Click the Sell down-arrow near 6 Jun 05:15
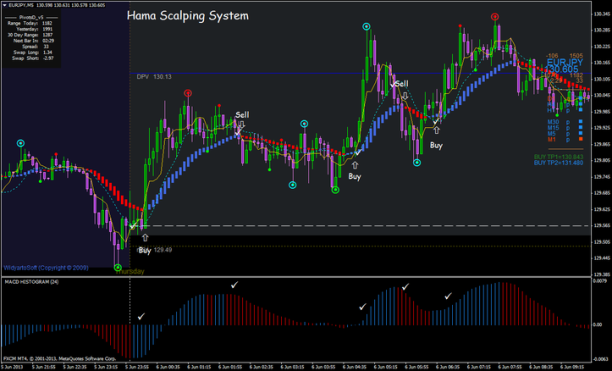This screenshot has height=371, width=612. 405,95
